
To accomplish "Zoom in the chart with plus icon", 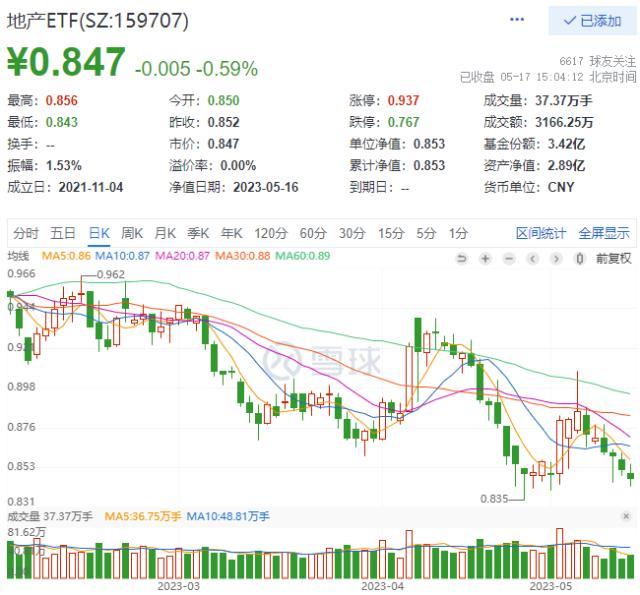I will coord(485,258).
